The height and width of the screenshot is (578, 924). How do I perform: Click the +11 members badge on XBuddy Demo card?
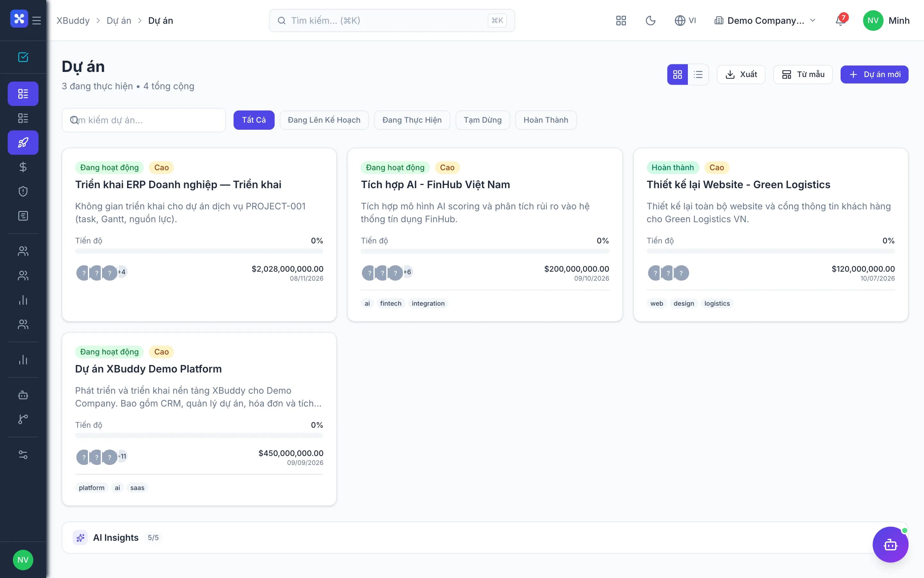[122, 456]
